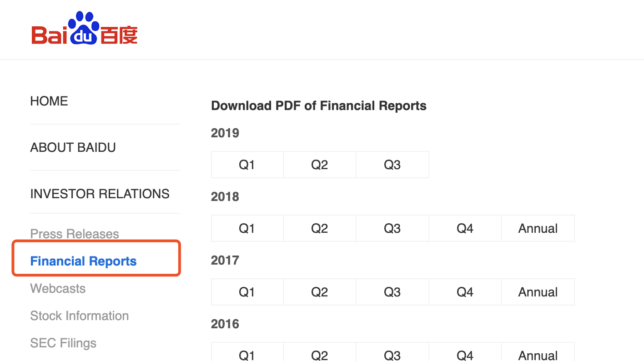The width and height of the screenshot is (644, 361).
Task: Go to the HOME page
Action: (49, 101)
